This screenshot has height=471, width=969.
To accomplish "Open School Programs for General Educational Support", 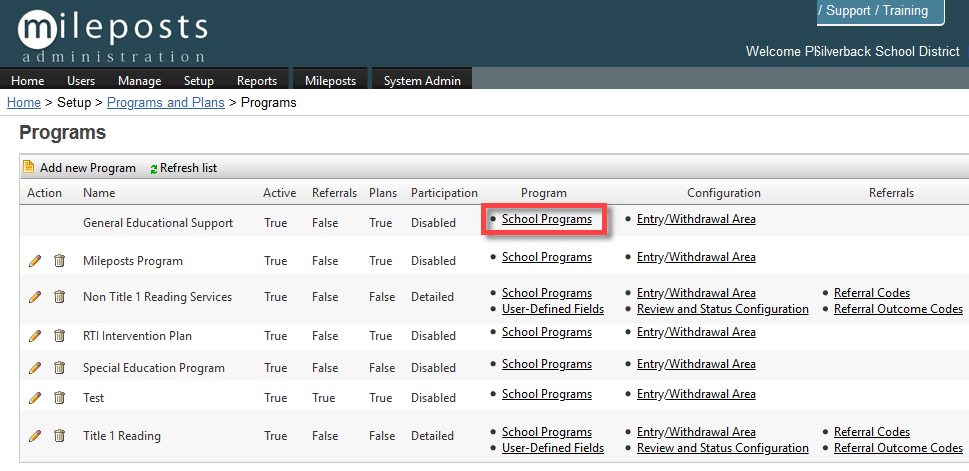I will 547,219.
